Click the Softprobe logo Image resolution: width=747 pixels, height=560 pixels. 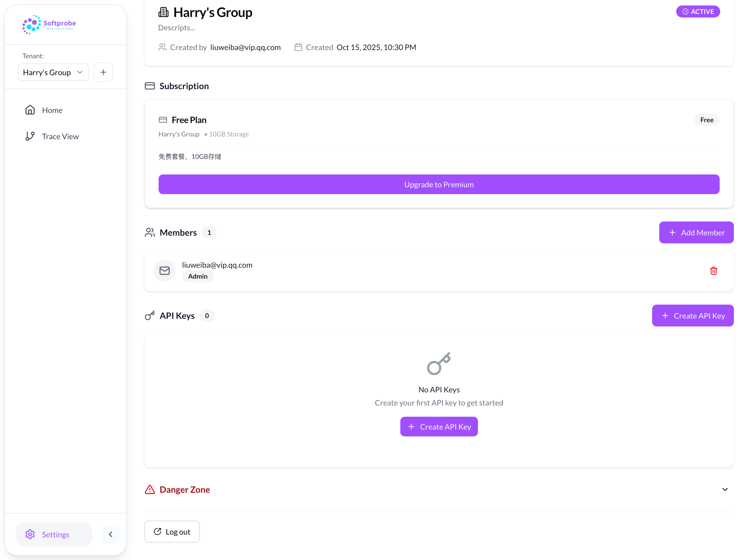pos(49,24)
